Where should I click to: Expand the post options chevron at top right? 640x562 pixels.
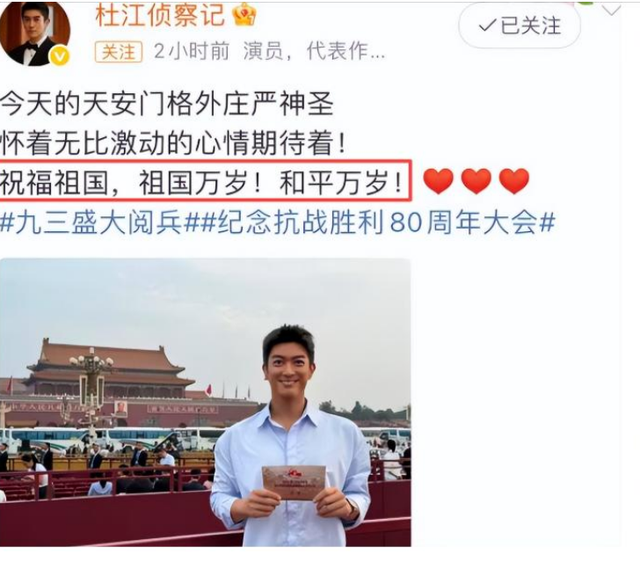tap(611, 10)
